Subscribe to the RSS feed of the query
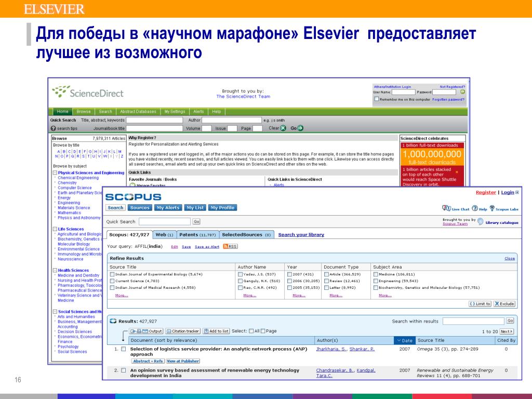The image size is (532, 399). [230, 247]
